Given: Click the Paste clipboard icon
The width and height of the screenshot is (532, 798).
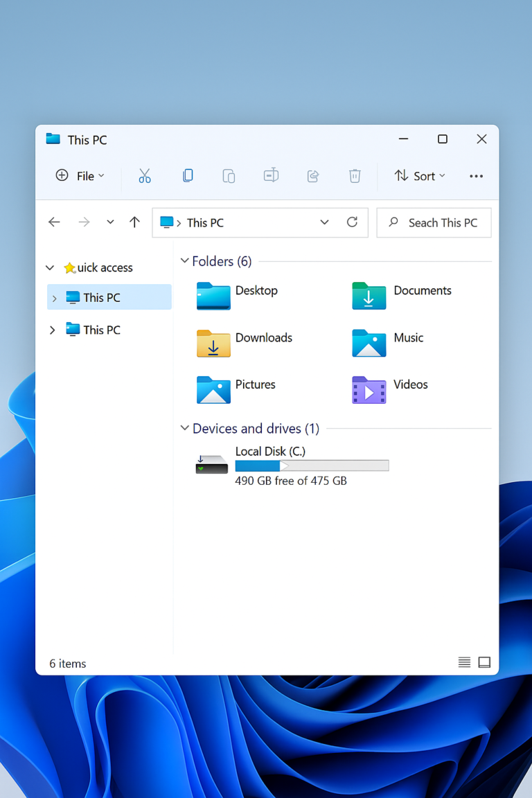Looking at the screenshot, I should [x=229, y=176].
